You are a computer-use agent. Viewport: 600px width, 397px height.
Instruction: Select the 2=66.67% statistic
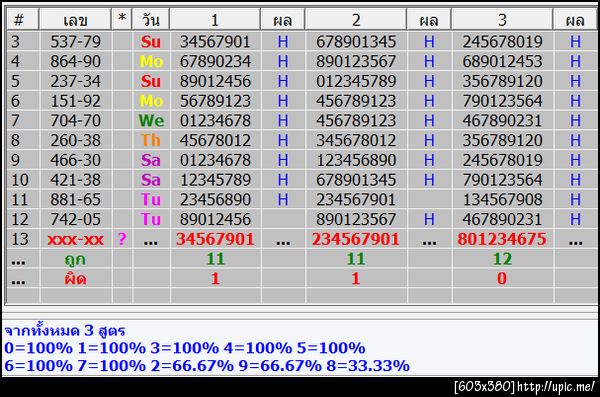tap(192, 366)
